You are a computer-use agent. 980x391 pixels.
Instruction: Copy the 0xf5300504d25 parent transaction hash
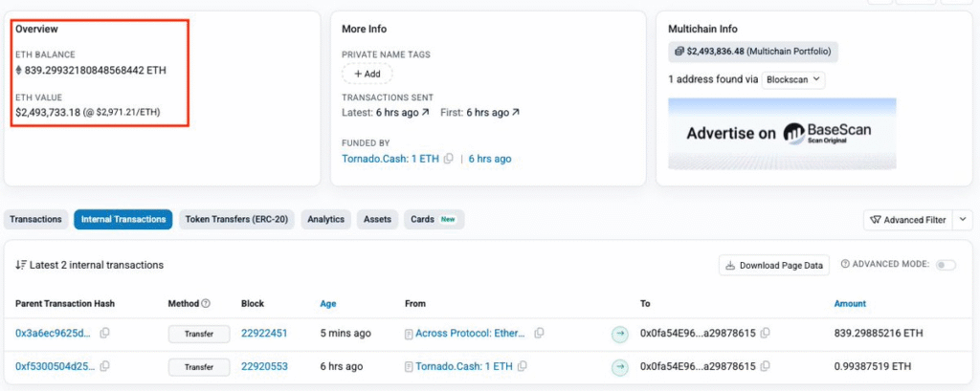point(105,366)
